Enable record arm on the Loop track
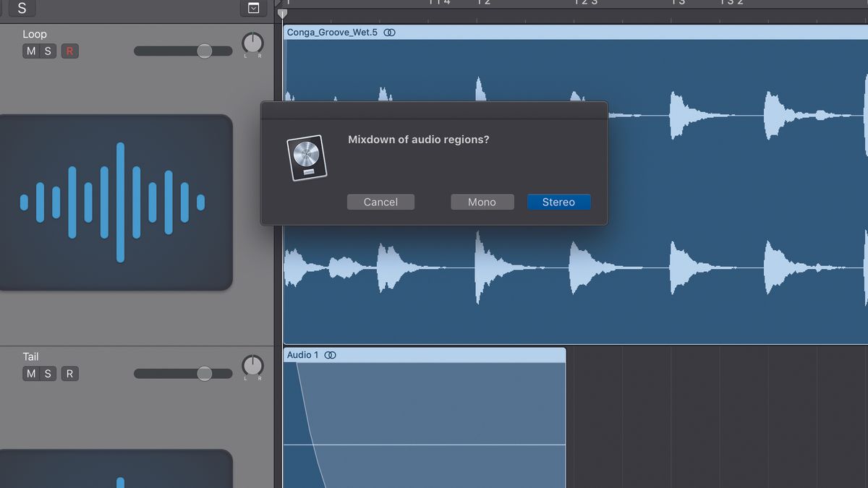Screen dimensions: 868x488 pyautogui.click(x=69, y=51)
